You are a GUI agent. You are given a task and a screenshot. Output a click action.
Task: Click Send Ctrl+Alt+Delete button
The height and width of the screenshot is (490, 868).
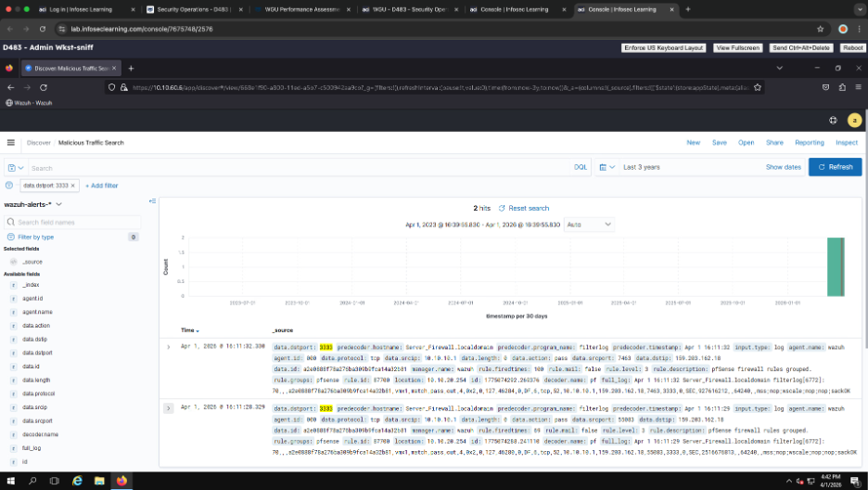[x=801, y=47]
